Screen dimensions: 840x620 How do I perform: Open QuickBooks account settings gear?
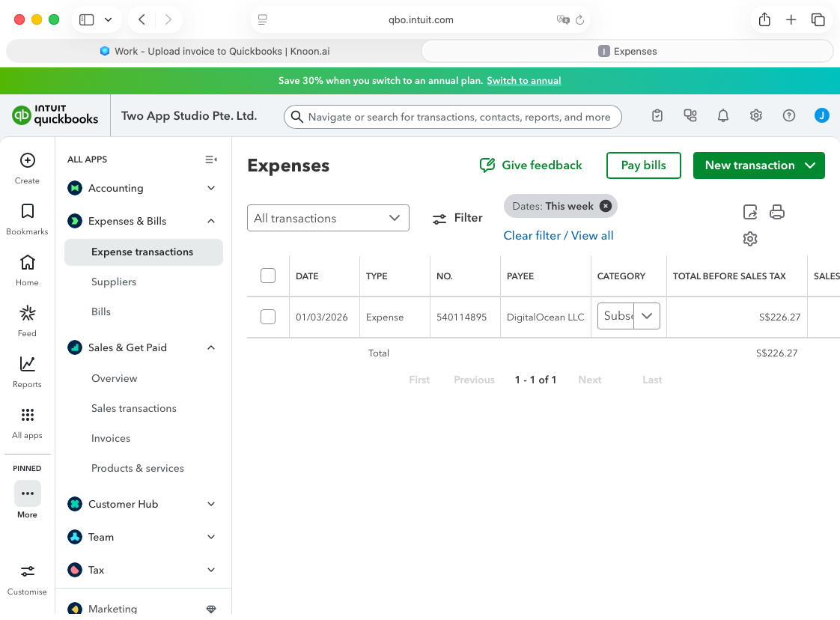pyautogui.click(x=755, y=115)
